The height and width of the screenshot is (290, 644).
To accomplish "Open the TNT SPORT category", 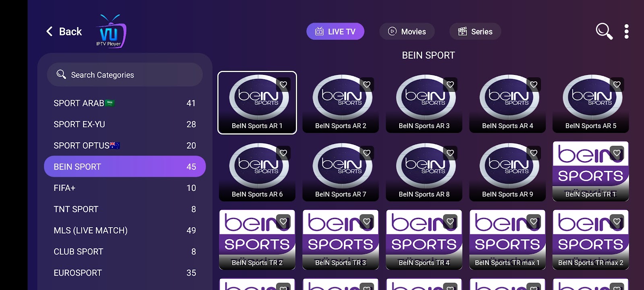I will tap(125, 209).
